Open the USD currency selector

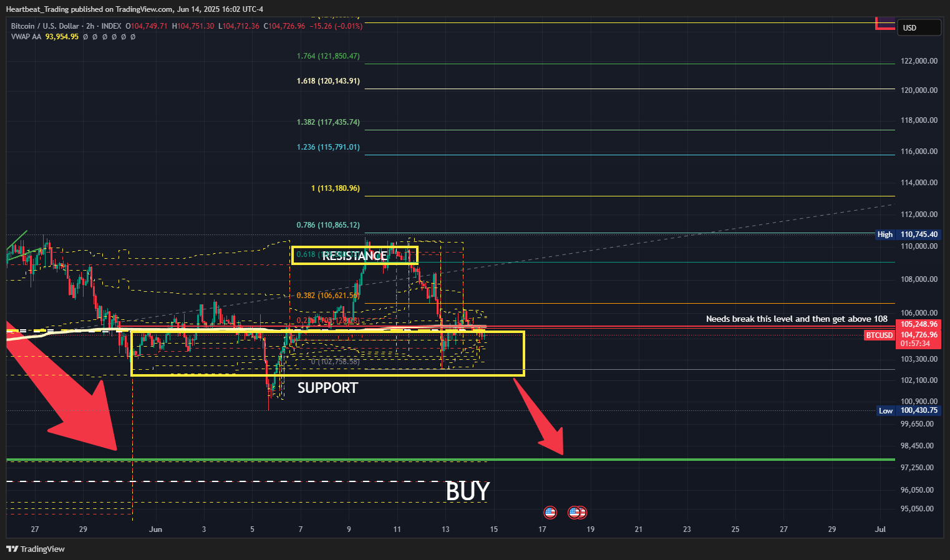[919, 27]
